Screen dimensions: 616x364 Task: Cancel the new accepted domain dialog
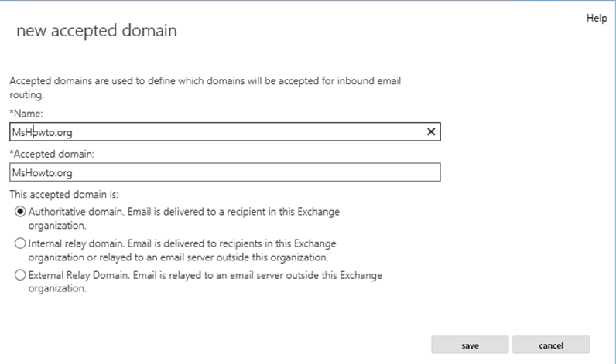point(551,345)
